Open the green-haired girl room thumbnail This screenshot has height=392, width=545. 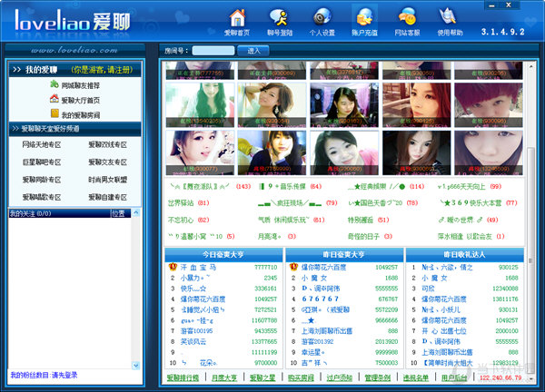click(x=200, y=105)
